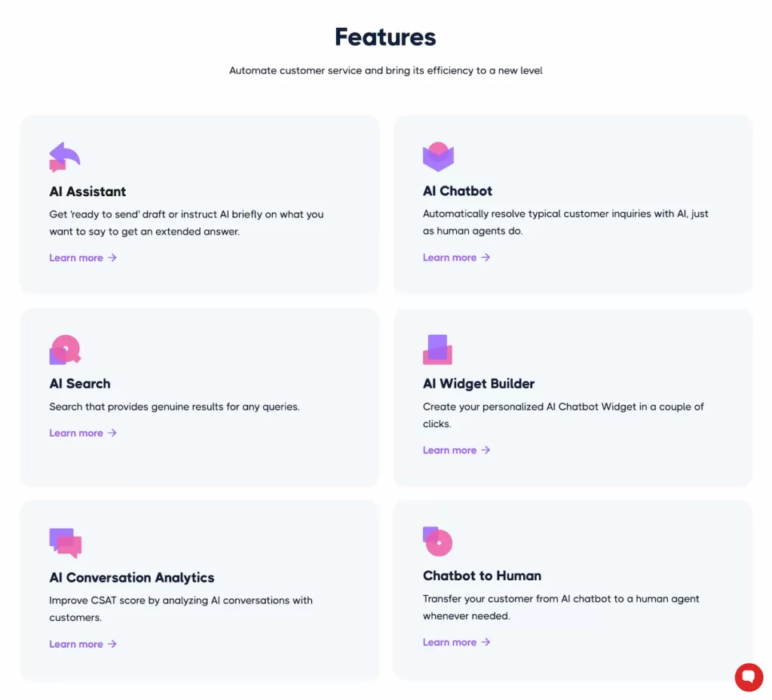Click the arrow beside AI Search's Learn more
Screen dimensions: 772x700
click(x=112, y=432)
